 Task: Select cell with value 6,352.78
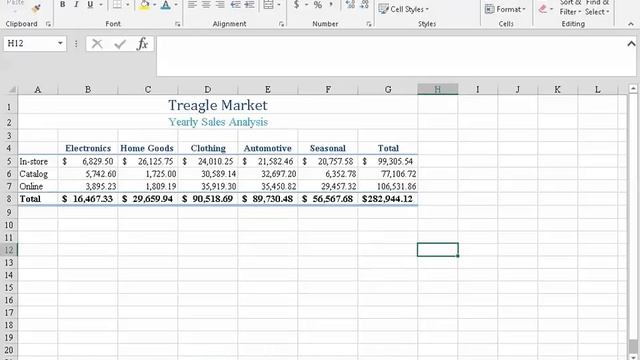tap(328, 174)
